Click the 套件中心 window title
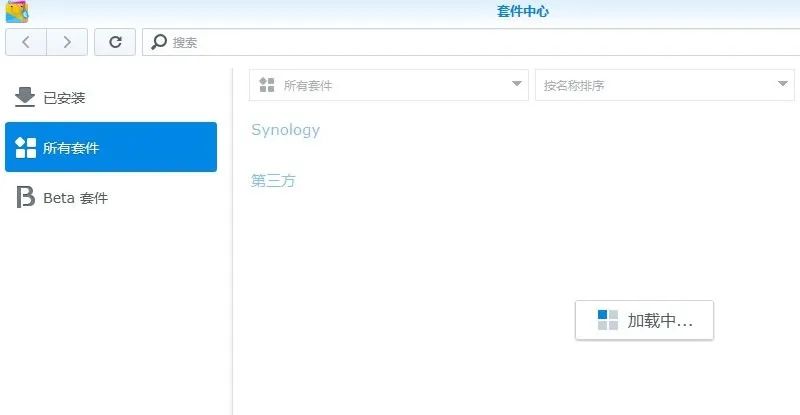Screen dimensions: 800x415 (522, 11)
